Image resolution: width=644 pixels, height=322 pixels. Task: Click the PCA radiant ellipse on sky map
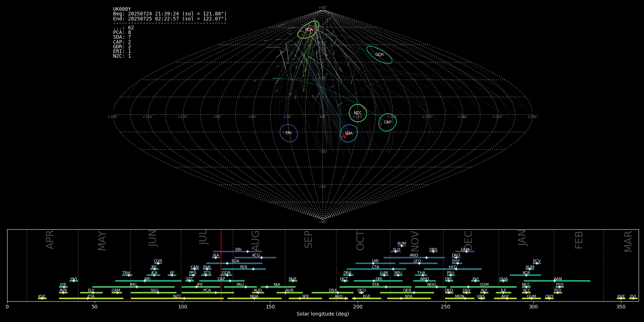point(308,30)
